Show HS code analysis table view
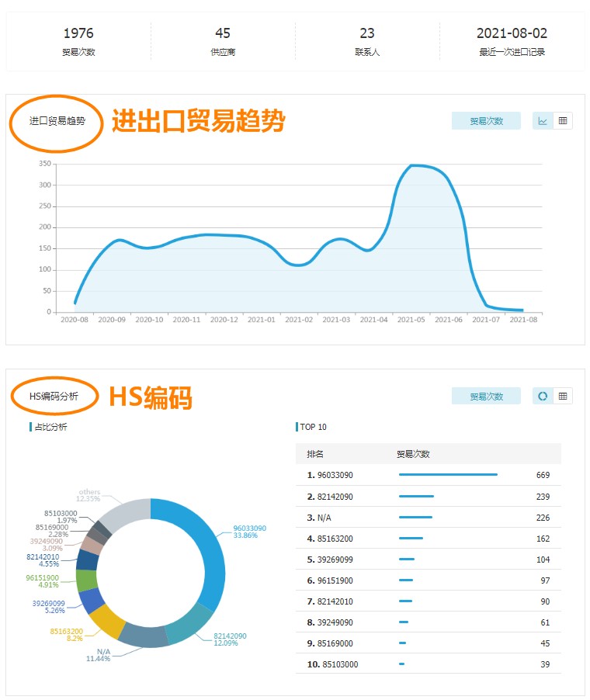Image resolution: width=590 pixels, height=700 pixels. (x=563, y=396)
